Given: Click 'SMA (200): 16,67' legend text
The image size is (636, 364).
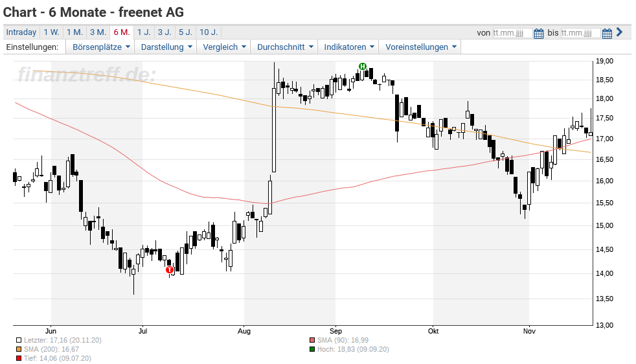Looking at the screenshot, I should click(51, 349).
